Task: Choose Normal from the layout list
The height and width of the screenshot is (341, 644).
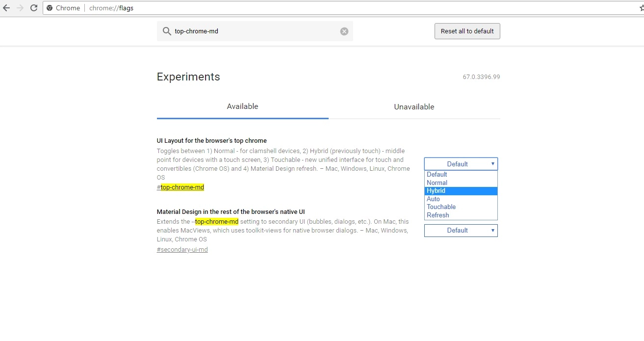Action: coord(461,183)
